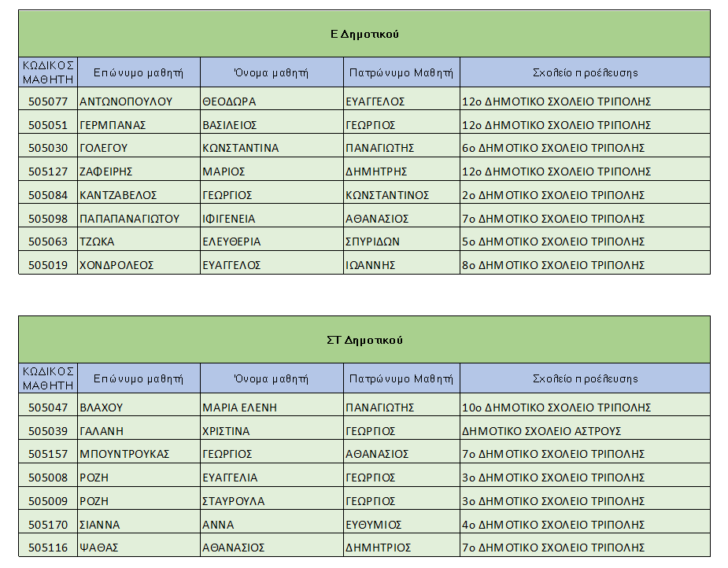
Task: Click the 'ΔΗΜΟΤΙΚΟ ΣΧΟΛΕΙΟ ΑΣΤΡΟΥΣ' cell
Action: (x=541, y=431)
